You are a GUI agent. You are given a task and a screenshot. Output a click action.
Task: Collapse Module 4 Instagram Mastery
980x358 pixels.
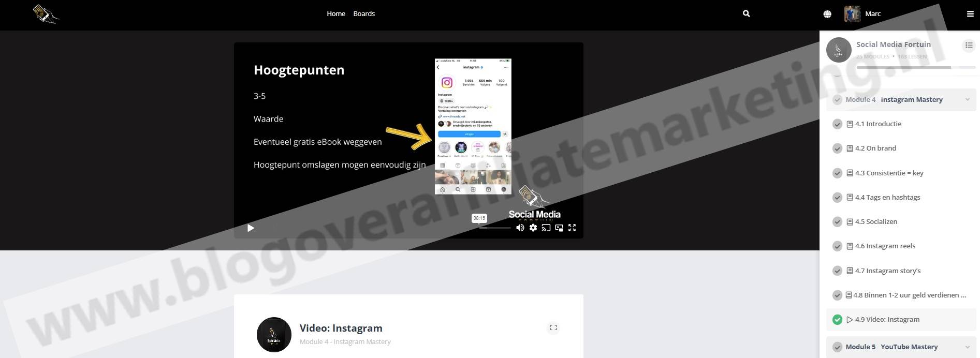[967, 100]
